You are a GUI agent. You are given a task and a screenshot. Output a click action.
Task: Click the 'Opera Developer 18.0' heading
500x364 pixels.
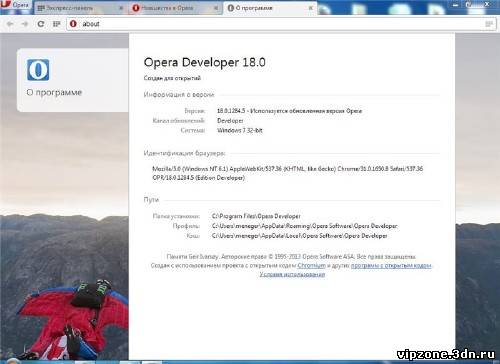204,62
